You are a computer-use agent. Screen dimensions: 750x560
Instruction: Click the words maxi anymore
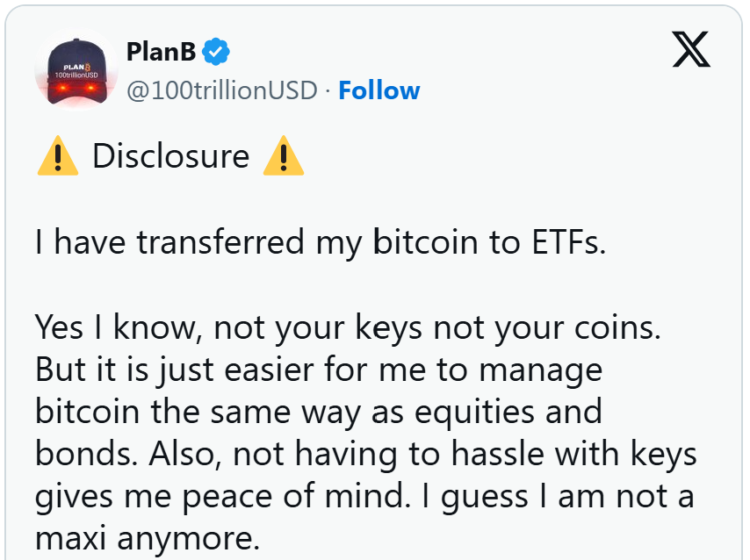pyautogui.click(x=148, y=537)
